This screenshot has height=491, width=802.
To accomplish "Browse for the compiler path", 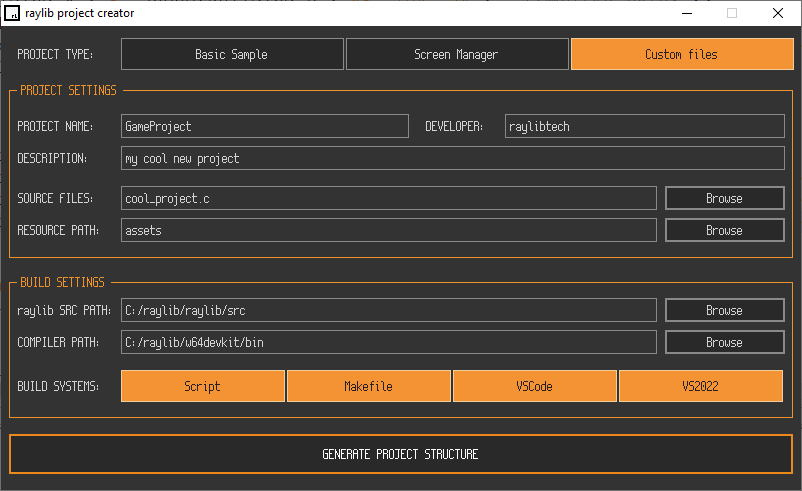I will click(x=725, y=342).
